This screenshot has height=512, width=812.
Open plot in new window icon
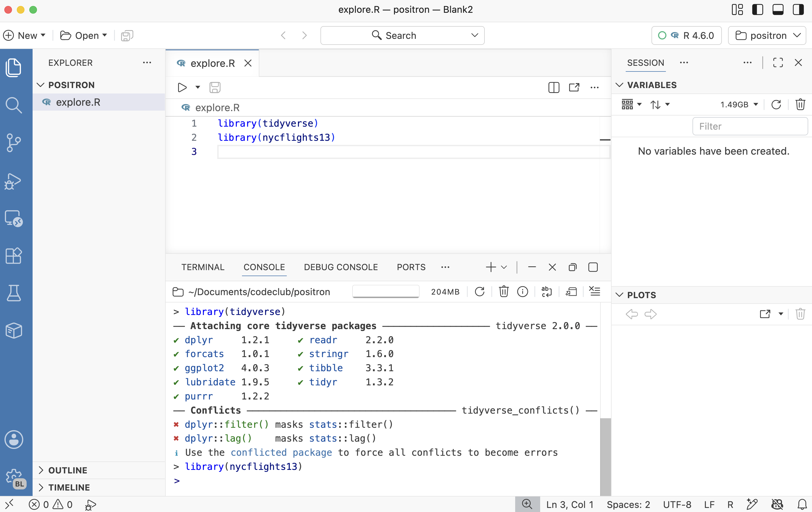[765, 314]
